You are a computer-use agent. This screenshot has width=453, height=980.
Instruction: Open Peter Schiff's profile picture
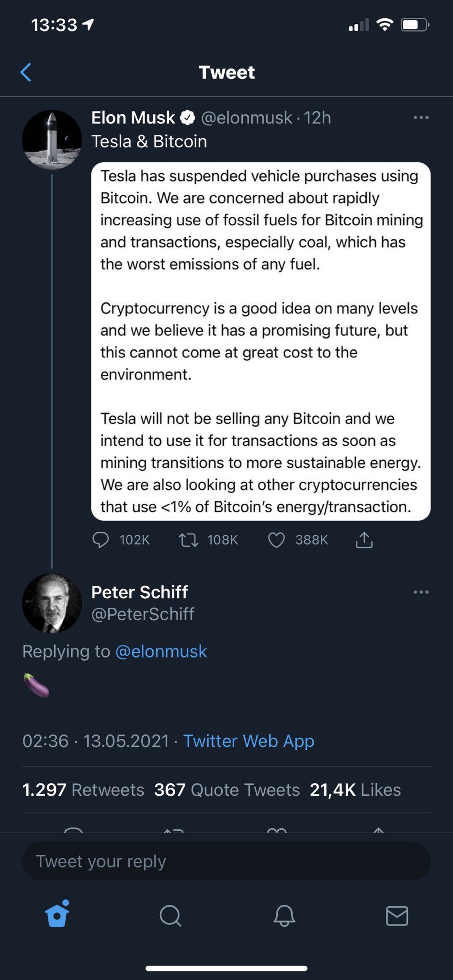coord(52,603)
